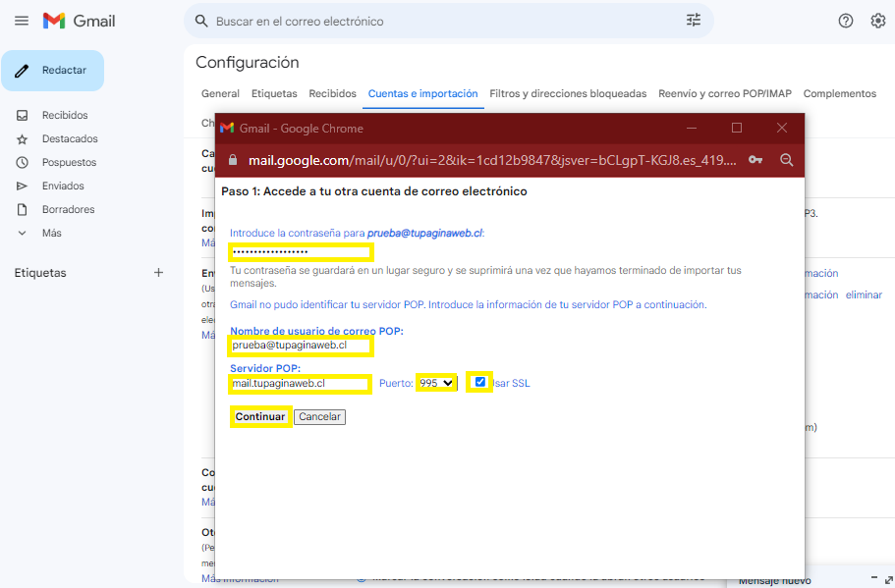The height and width of the screenshot is (588, 895).
Task: Switch to Filtros y direcciones bloqueadas tab
Action: point(568,94)
